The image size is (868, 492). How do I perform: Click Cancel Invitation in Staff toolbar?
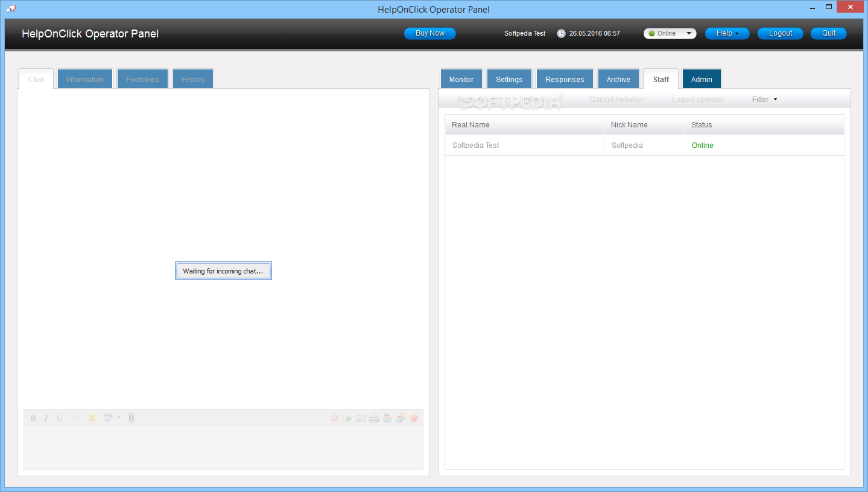click(x=617, y=100)
